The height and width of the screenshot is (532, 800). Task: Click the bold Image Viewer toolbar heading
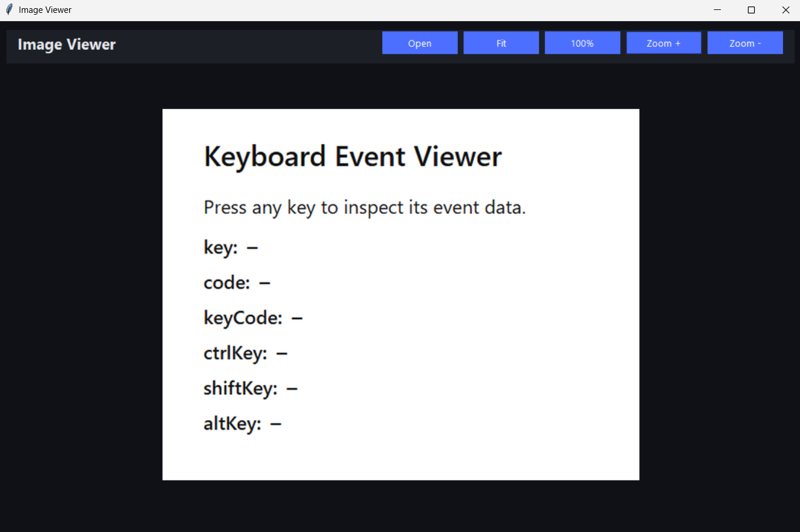point(67,45)
